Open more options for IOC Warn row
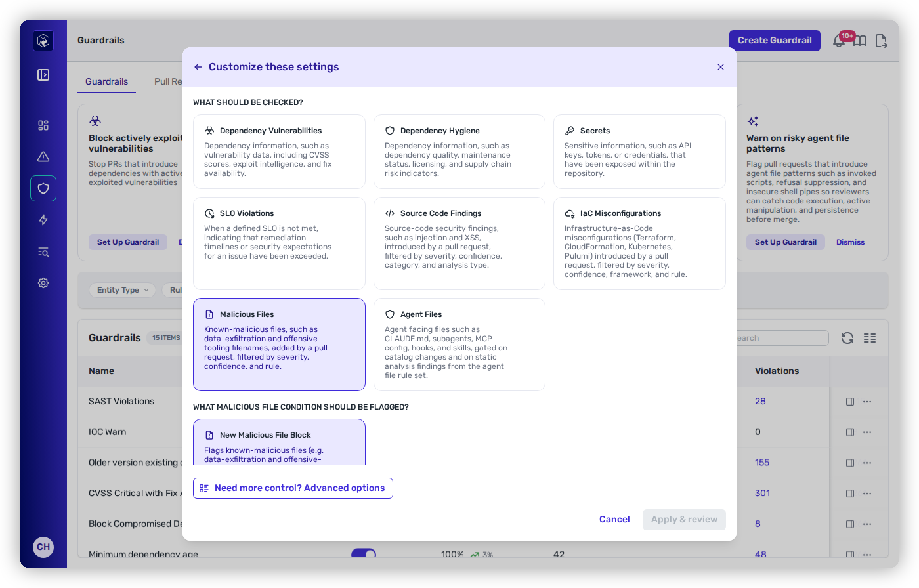Image resolution: width=919 pixels, height=588 pixels. [x=867, y=432]
